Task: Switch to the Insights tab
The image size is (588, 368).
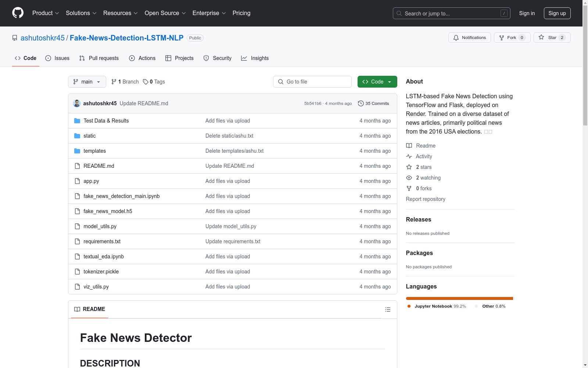Action: (255, 58)
